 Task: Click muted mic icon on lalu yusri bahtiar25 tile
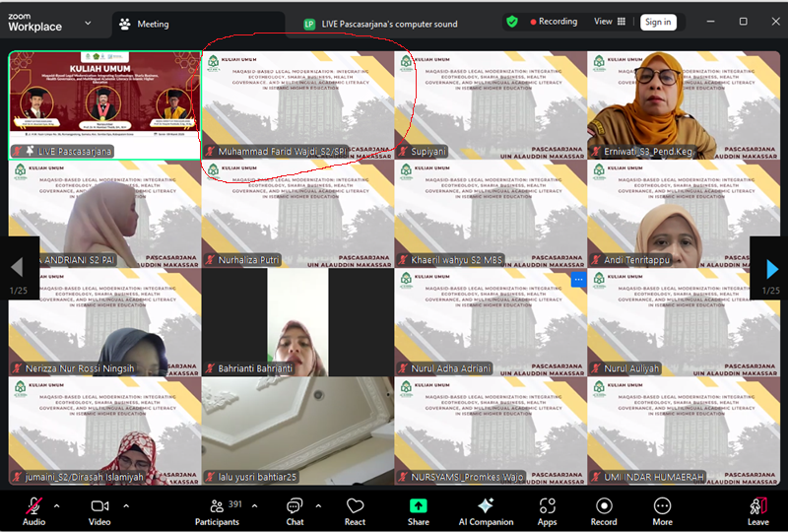210,477
